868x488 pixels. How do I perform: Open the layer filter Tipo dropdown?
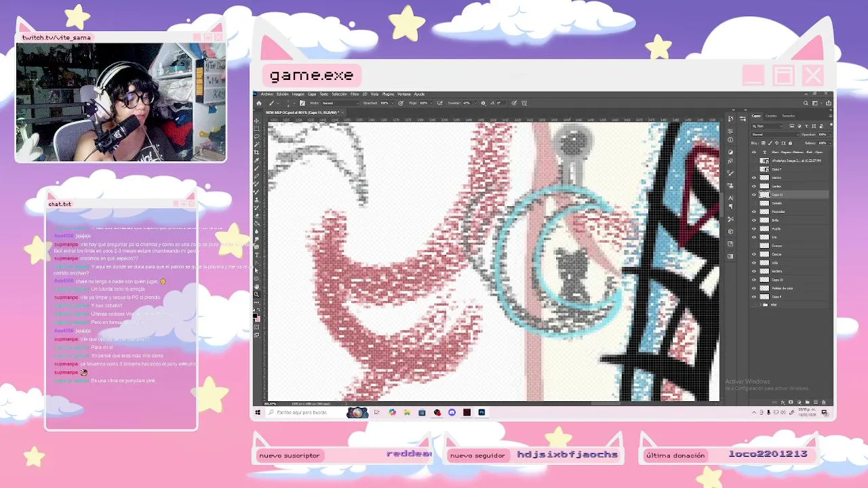point(768,126)
